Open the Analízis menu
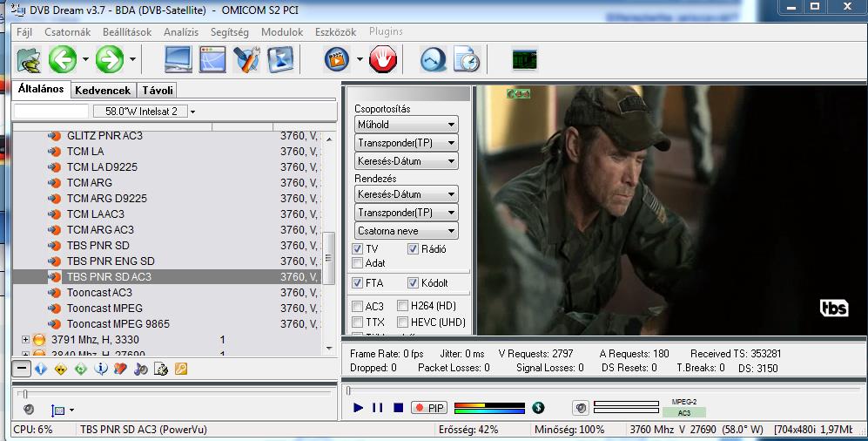Image resolution: width=868 pixels, height=441 pixels. 181,32
